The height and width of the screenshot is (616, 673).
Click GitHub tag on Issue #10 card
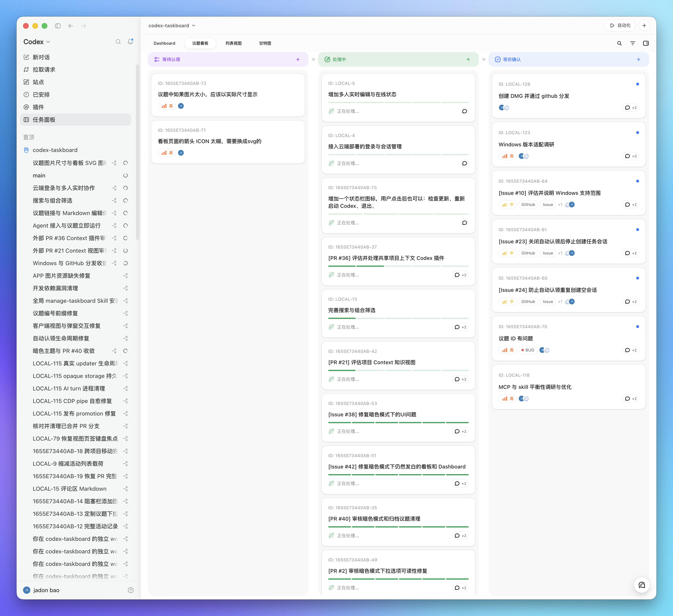pos(528,205)
